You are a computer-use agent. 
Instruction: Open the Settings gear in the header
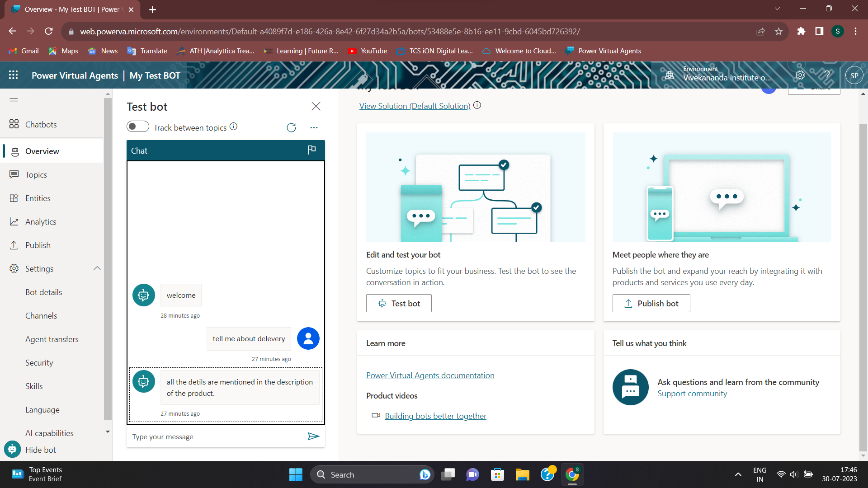(x=800, y=75)
